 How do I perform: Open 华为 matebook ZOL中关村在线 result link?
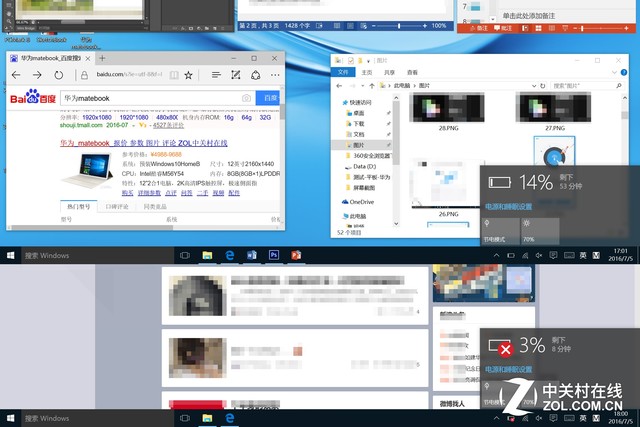point(144,143)
